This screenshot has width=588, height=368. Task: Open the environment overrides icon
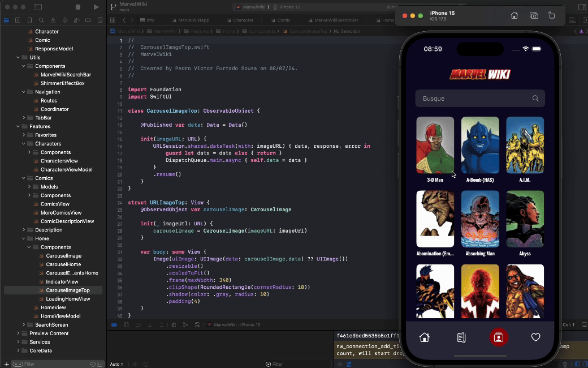coord(197,325)
